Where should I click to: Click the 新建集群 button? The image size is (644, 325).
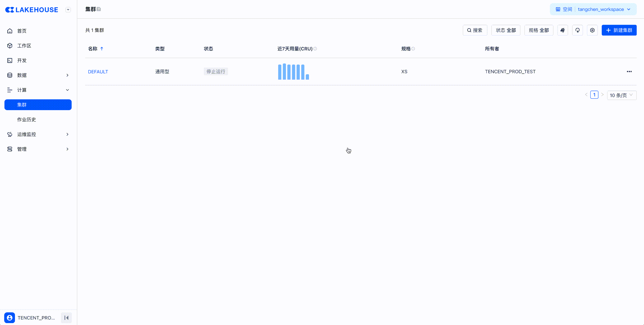click(x=619, y=30)
